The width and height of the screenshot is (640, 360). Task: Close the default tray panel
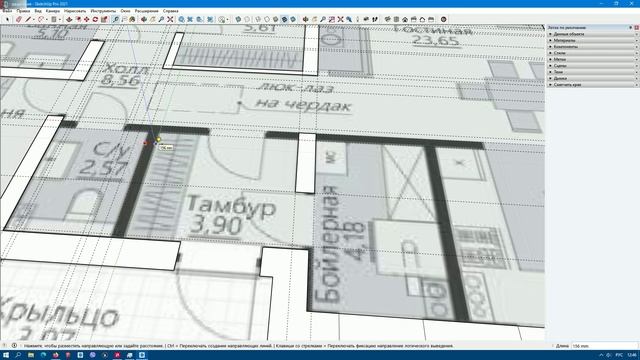point(636,27)
